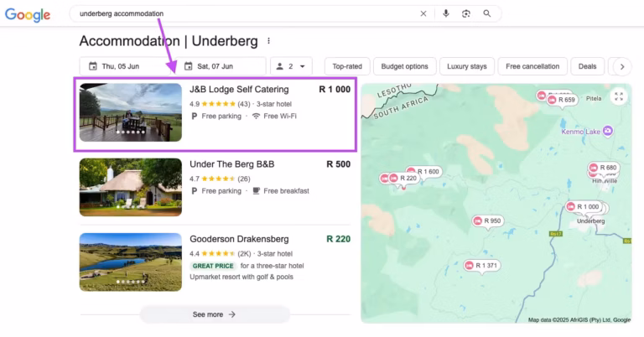644x337 pixels.
Task: Click the Free Wi-Fi icon for J&B Lodge
Action: coord(256,117)
